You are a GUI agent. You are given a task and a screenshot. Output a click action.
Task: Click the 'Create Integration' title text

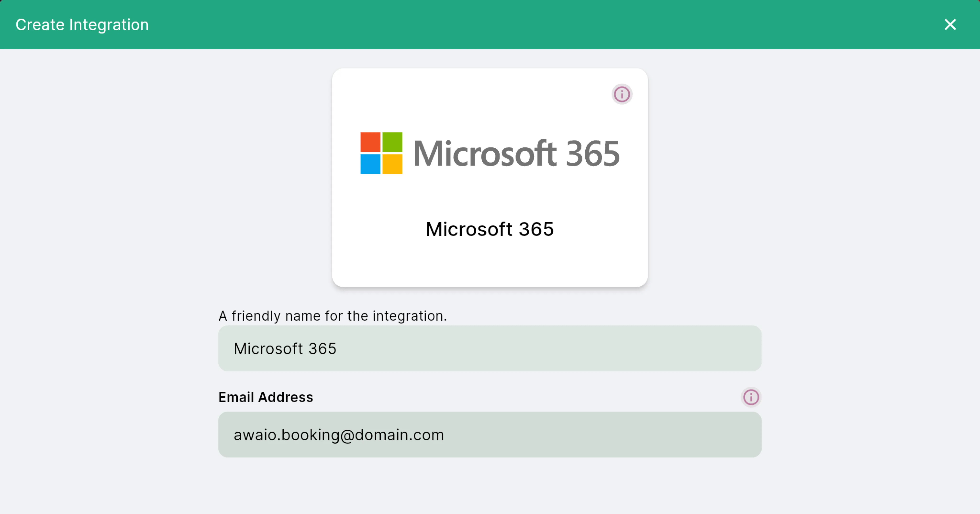click(x=82, y=25)
